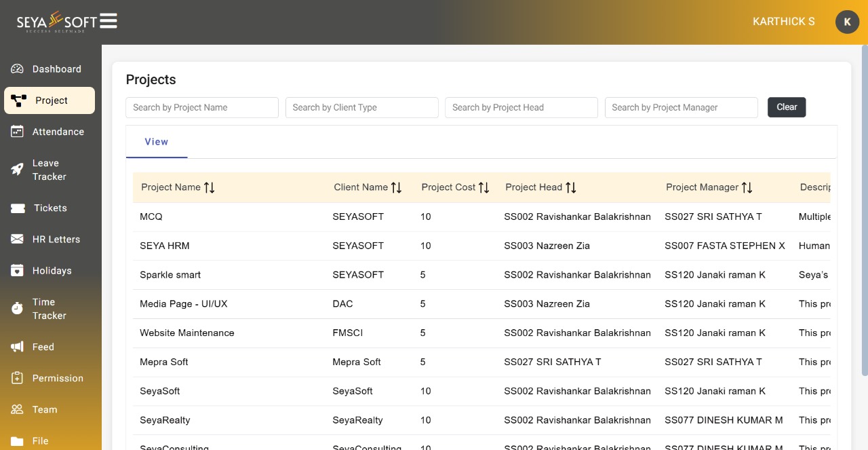Click SS077 DINESH KUMAR M in SeyaRealty row
The height and width of the screenshot is (450, 868).
coord(724,420)
